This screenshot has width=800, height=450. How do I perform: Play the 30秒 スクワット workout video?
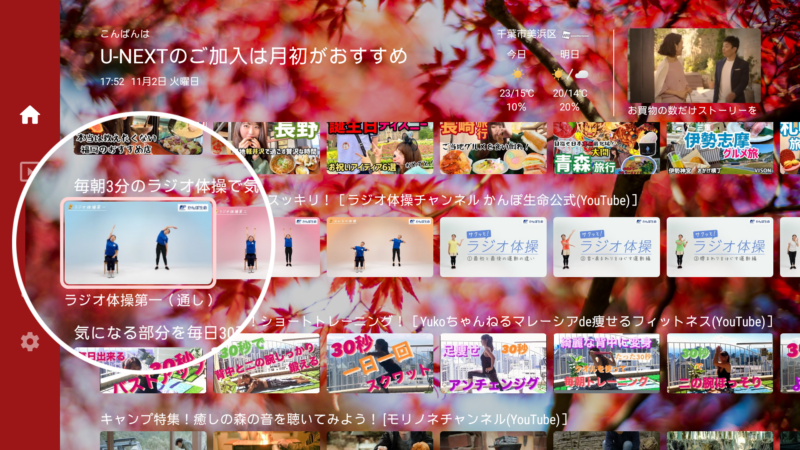379,362
